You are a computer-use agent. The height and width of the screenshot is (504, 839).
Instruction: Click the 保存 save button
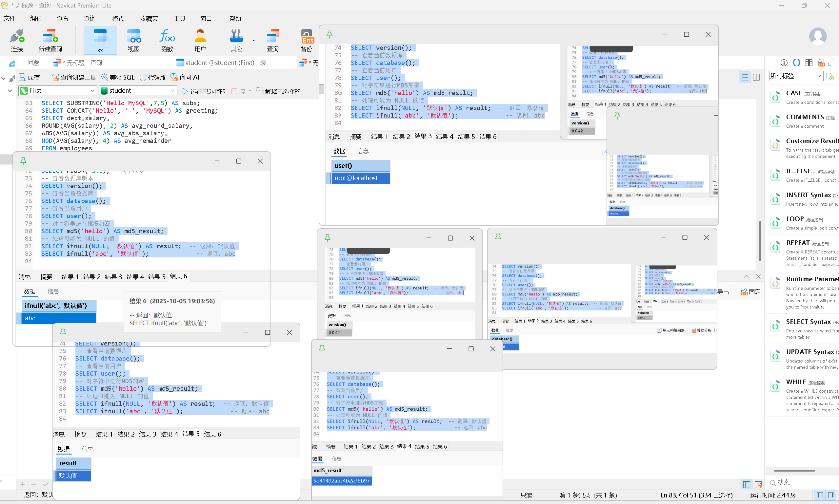(x=29, y=77)
